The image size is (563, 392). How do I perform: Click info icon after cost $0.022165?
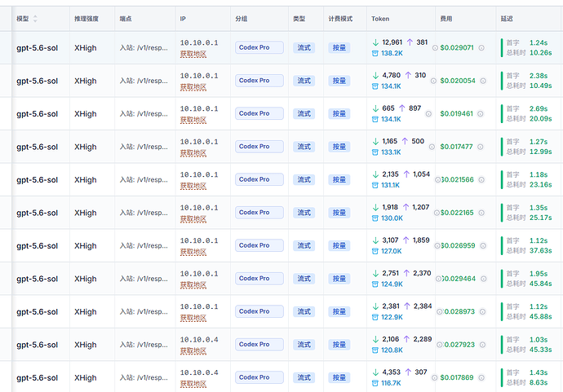pyautogui.click(x=481, y=213)
